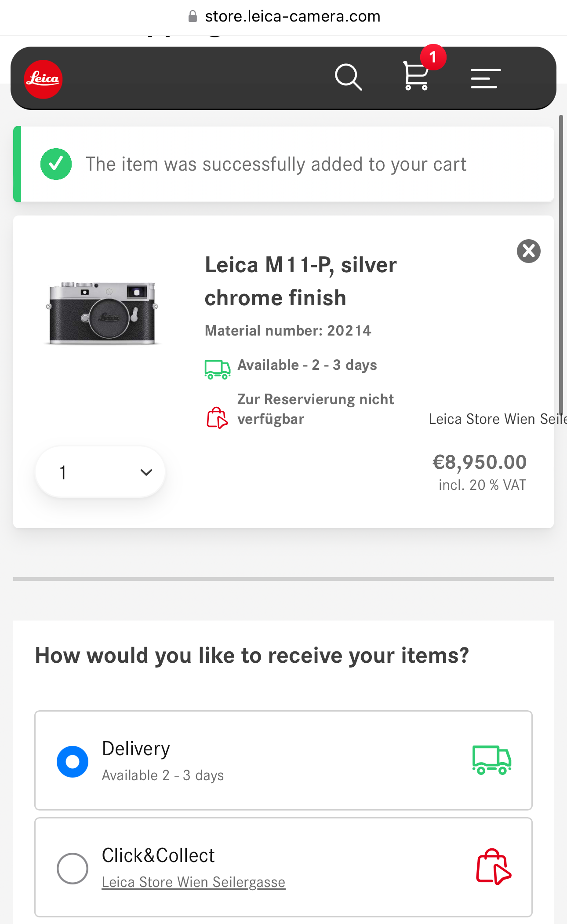
Task: Click the red reservation bag icon
Action: point(217,417)
